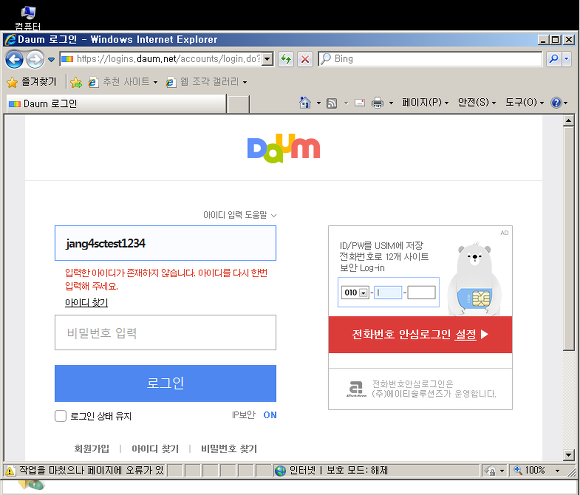Image resolution: width=580 pixels, height=495 pixels.
Task: Open recent pages dropdown next to Forward
Action: click(51, 59)
